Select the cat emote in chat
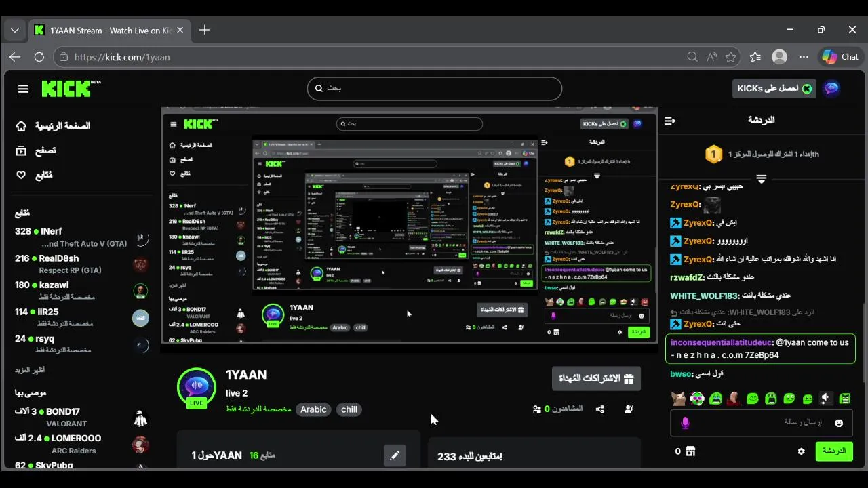Screen dimensions: 868x488 pyautogui.click(x=679, y=399)
